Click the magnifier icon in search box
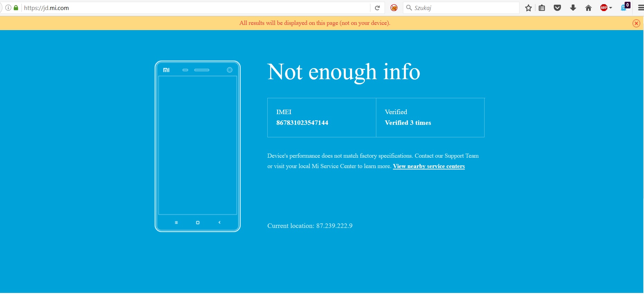This screenshot has width=644, height=294. click(x=409, y=8)
